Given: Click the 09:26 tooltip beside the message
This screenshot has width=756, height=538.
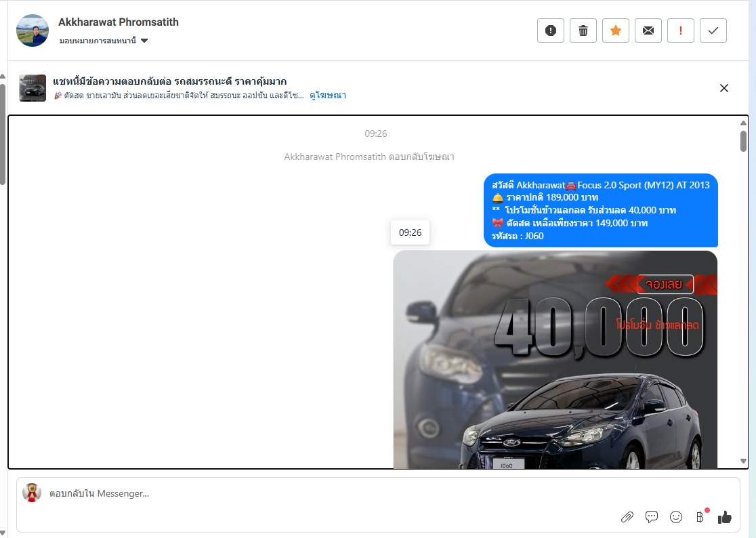Looking at the screenshot, I should tap(411, 233).
